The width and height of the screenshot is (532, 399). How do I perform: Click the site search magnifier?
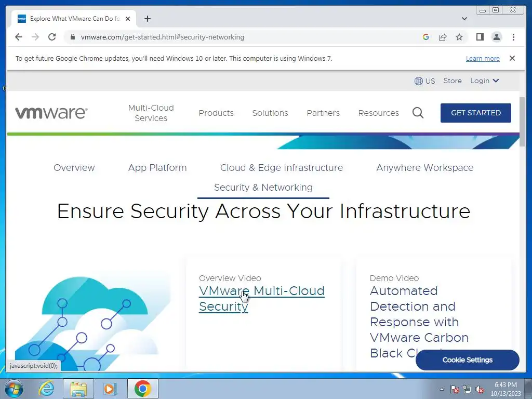pos(418,113)
